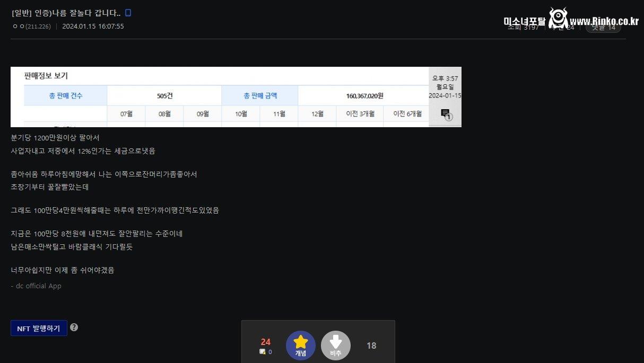Screen dimensions: 644x363
Task: Select the 이전 6개월 column header
Action: coord(406,113)
